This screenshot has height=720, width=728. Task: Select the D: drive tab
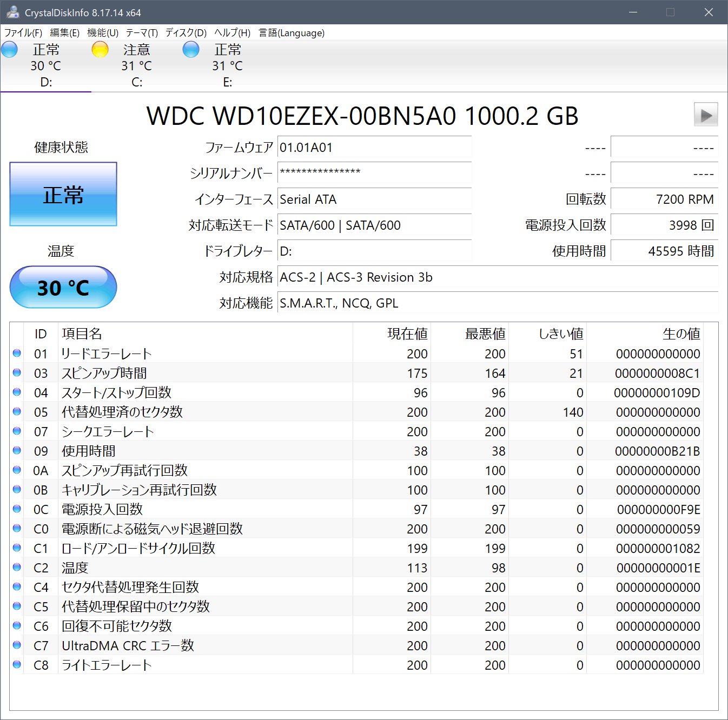(x=46, y=65)
